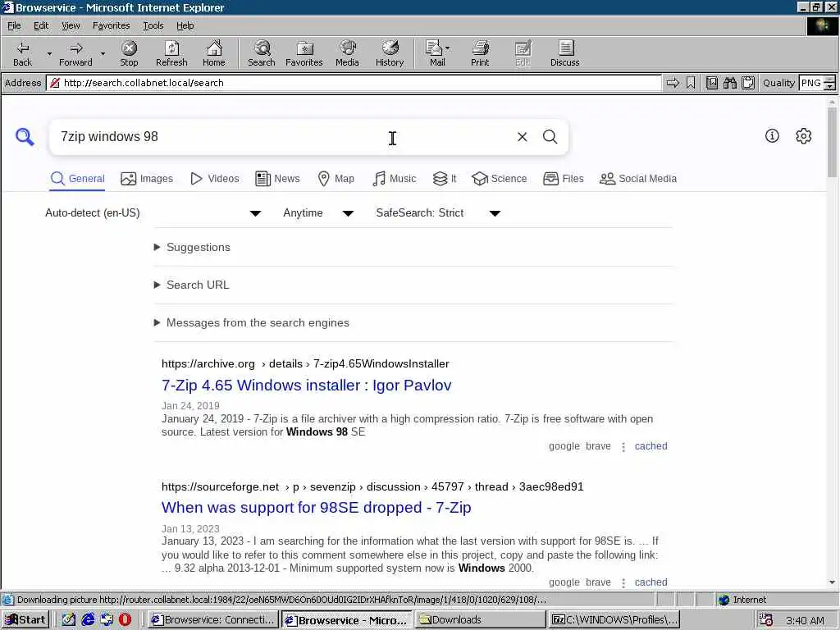840x630 pixels.
Task: Switch to the Social Media search tab
Action: click(638, 178)
